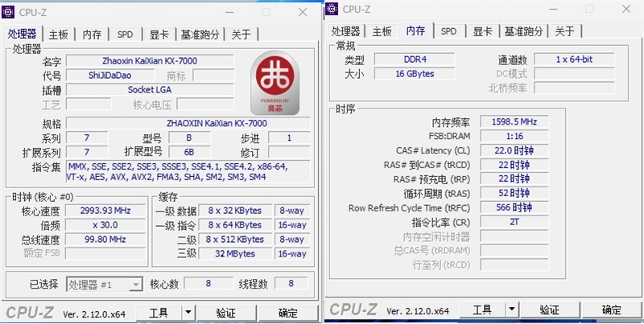Open 关于 tab in right window

pyautogui.click(x=565, y=31)
